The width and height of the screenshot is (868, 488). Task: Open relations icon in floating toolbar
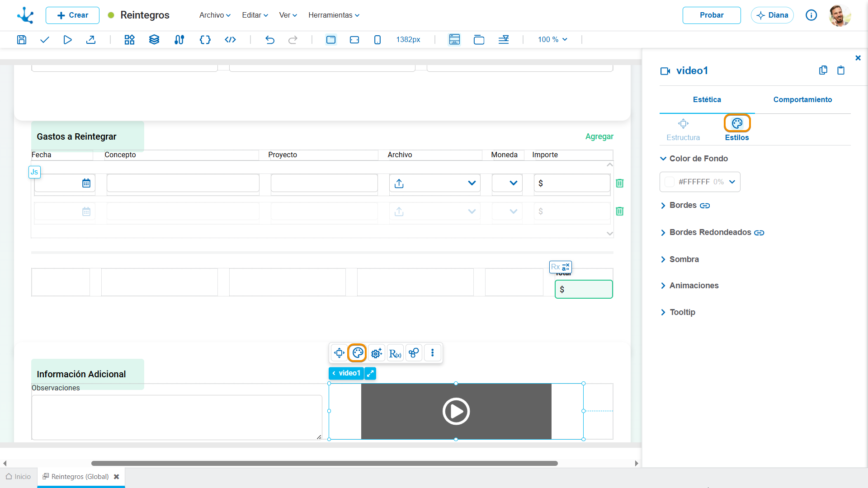[414, 353]
